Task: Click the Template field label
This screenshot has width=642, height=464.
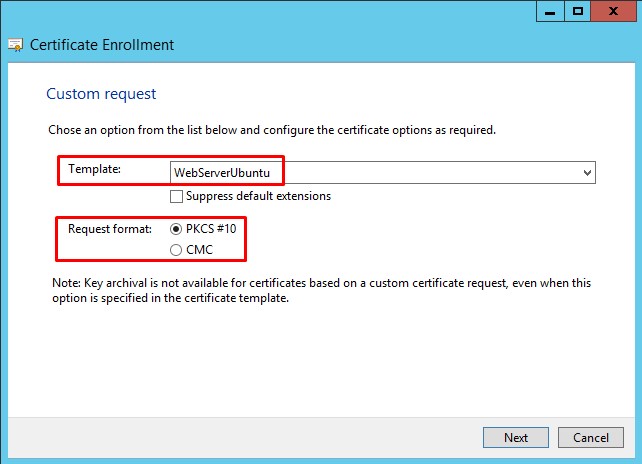Action: (x=94, y=171)
